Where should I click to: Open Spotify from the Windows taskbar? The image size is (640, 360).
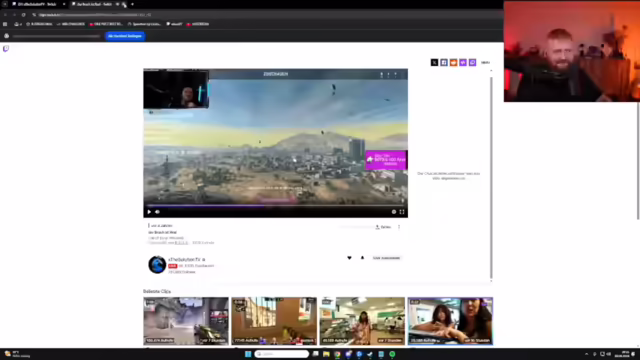click(x=392, y=354)
